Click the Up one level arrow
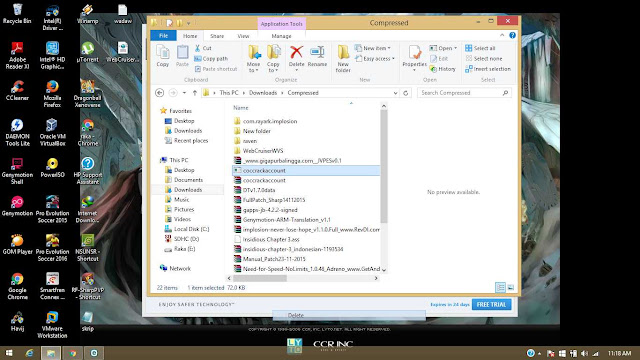The width and height of the screenshot is (640, 360). pos(195,93)
